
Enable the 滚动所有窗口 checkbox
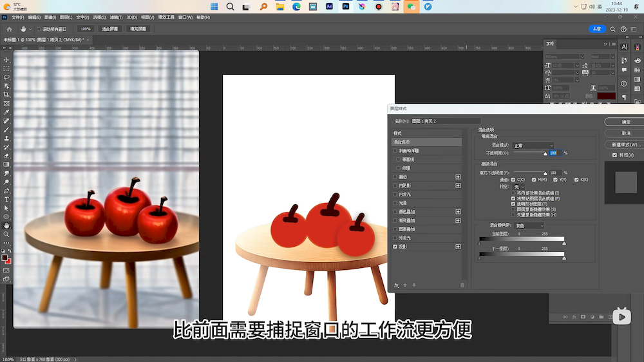coord(39,29)
